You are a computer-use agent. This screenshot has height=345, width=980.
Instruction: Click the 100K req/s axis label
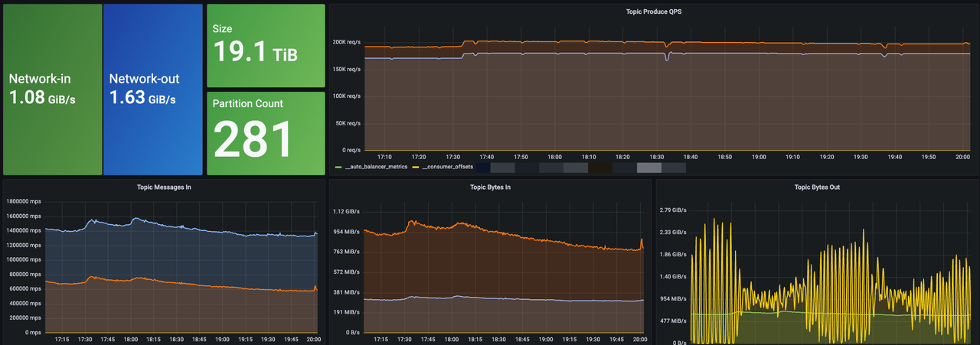(x=348, y=96)
